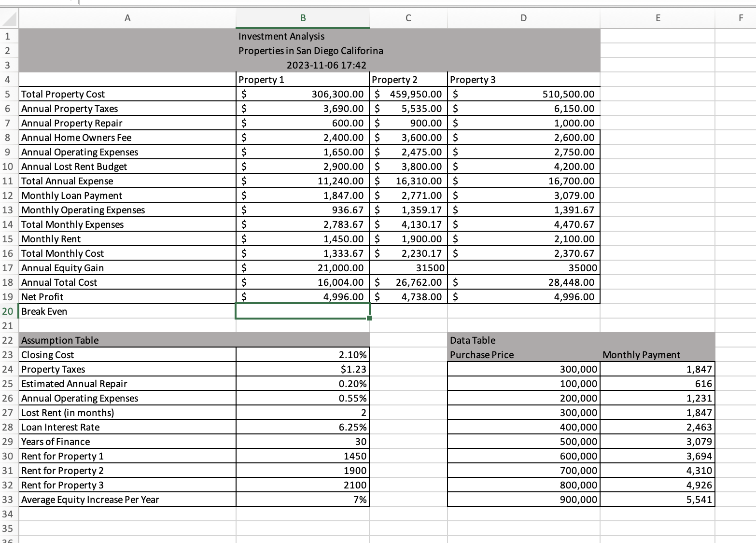Click the 'Annual Equity Gain' label
Screen dimensions: 756x543
click(63, 268)
